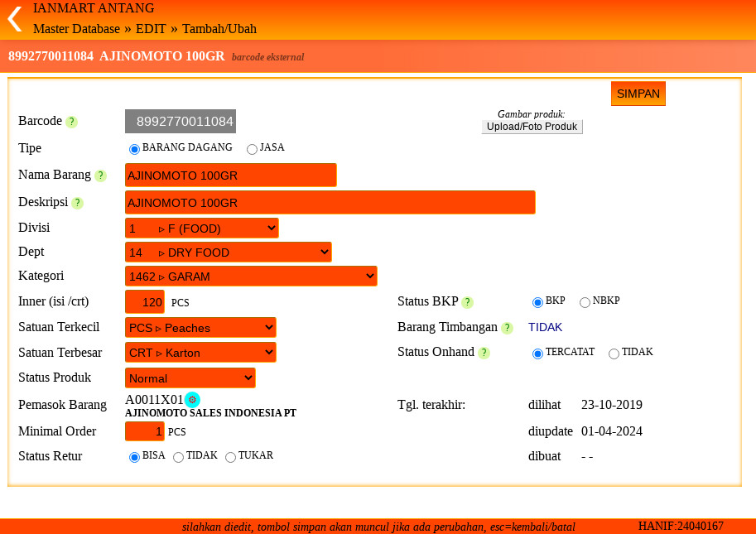The width and height of the screenshot is (756, 534).
Task: Set Status Retur to TUKAR
Action: coord(230,457)
